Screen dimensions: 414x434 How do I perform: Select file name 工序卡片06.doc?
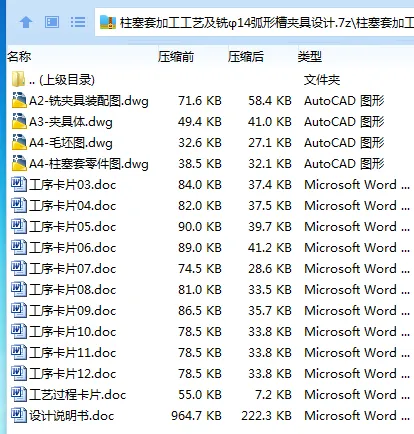click(72, 248)
